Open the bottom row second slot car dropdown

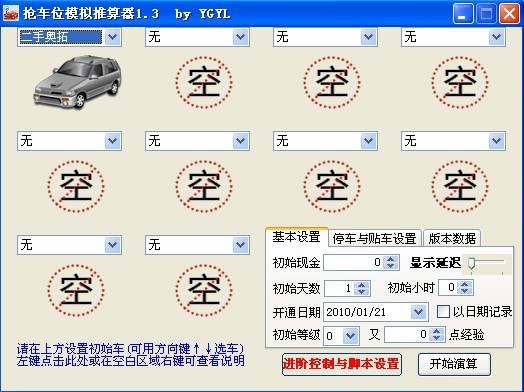pos(240,245)
